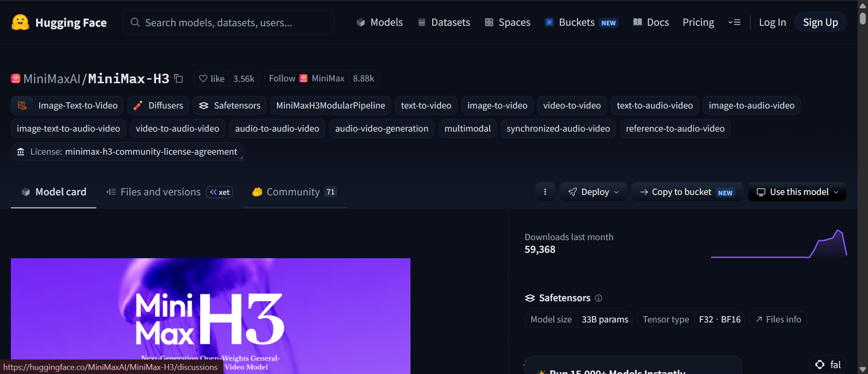Open the Models page
Screen dimensions: 868x374
pos(380,22)
